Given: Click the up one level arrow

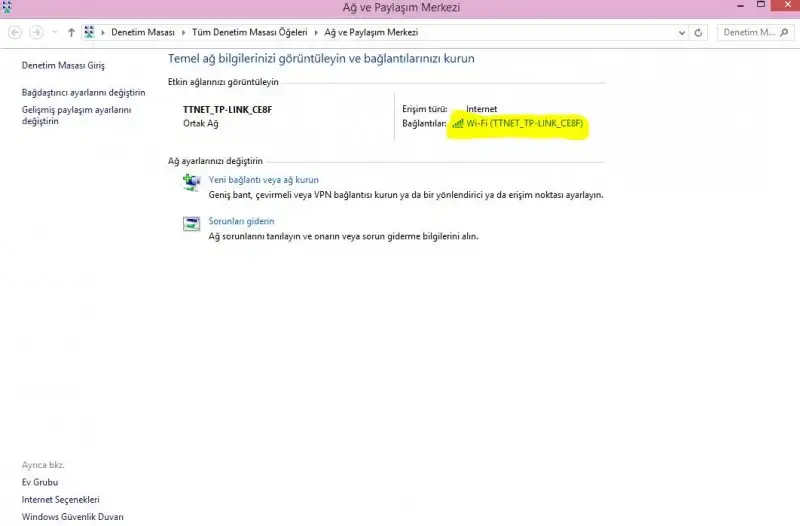Looking at the screenshot, I should [x=71, y=32].
